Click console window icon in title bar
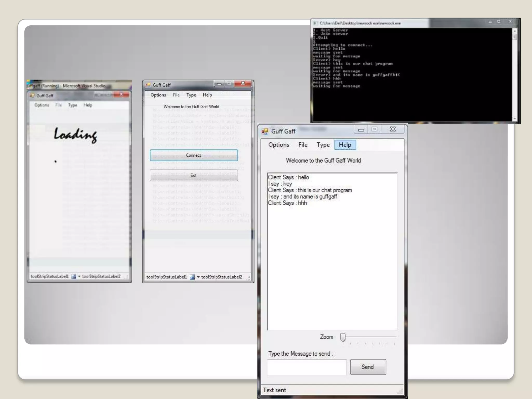 coord(315,23)
